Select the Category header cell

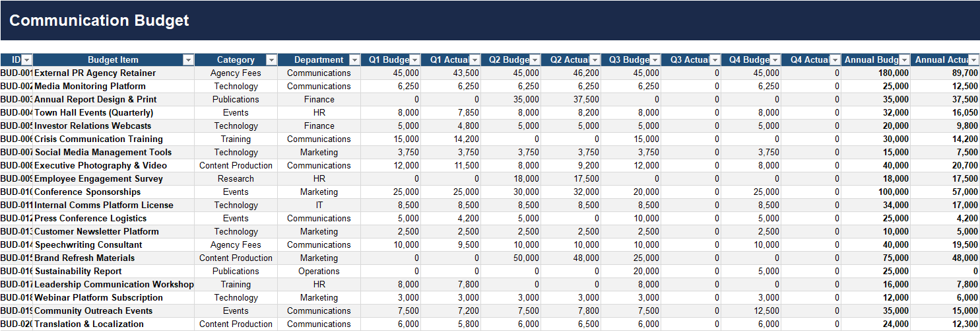tap(236, 60)
